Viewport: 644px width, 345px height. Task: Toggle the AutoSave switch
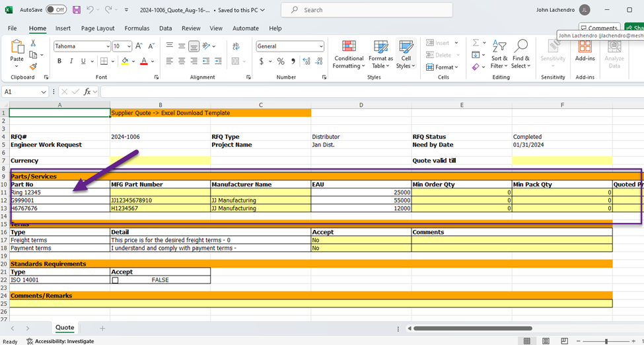tap(56, 10)
